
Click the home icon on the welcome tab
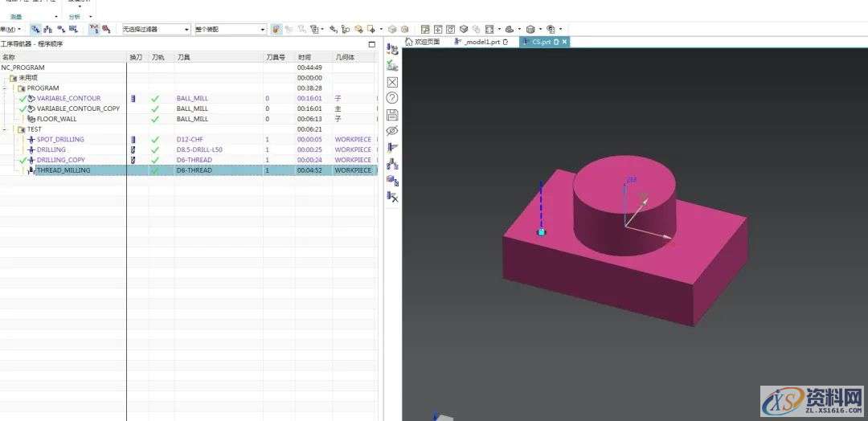click(408, 42)
